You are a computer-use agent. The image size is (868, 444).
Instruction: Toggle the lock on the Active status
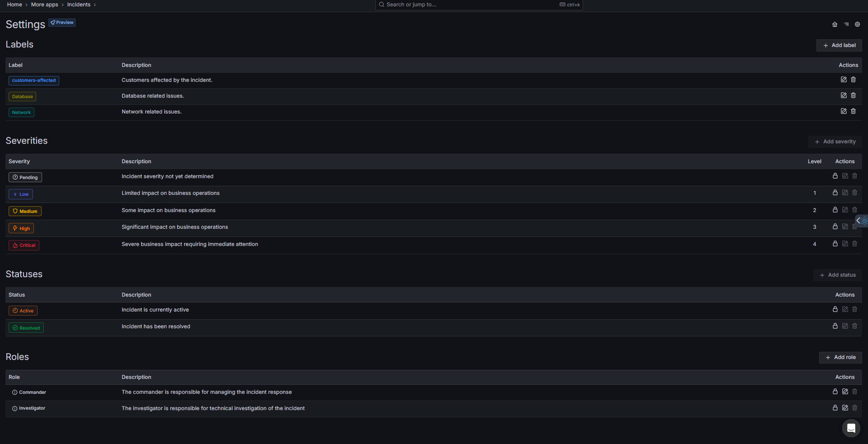(x=835, y=309)
